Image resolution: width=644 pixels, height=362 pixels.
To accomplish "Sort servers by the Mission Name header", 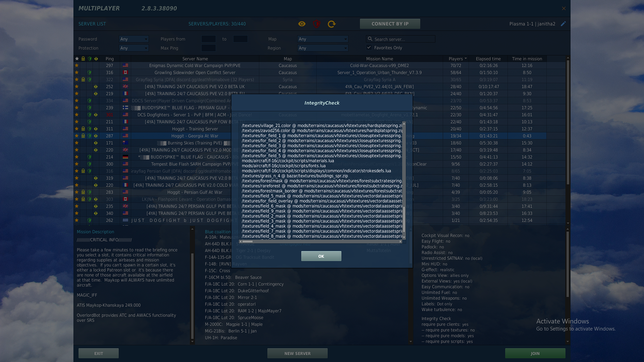I will [380, 59].
